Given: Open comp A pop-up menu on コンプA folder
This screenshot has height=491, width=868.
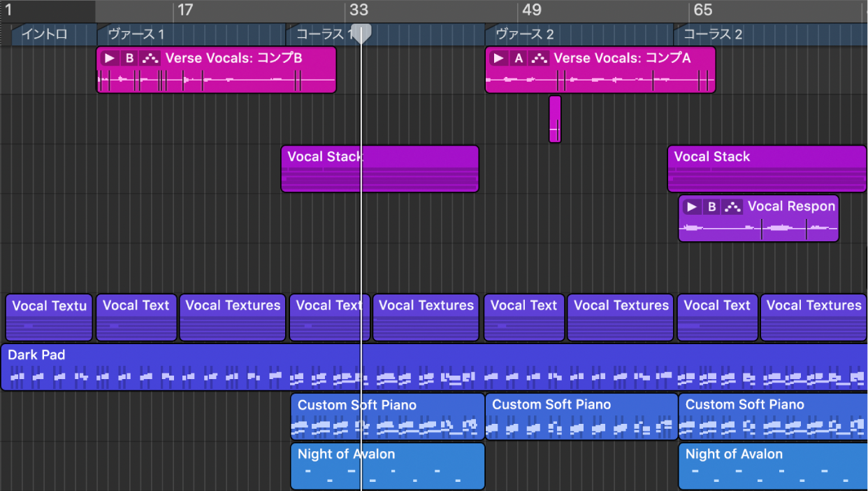Looking at the screenshot, I should (518, 58).
